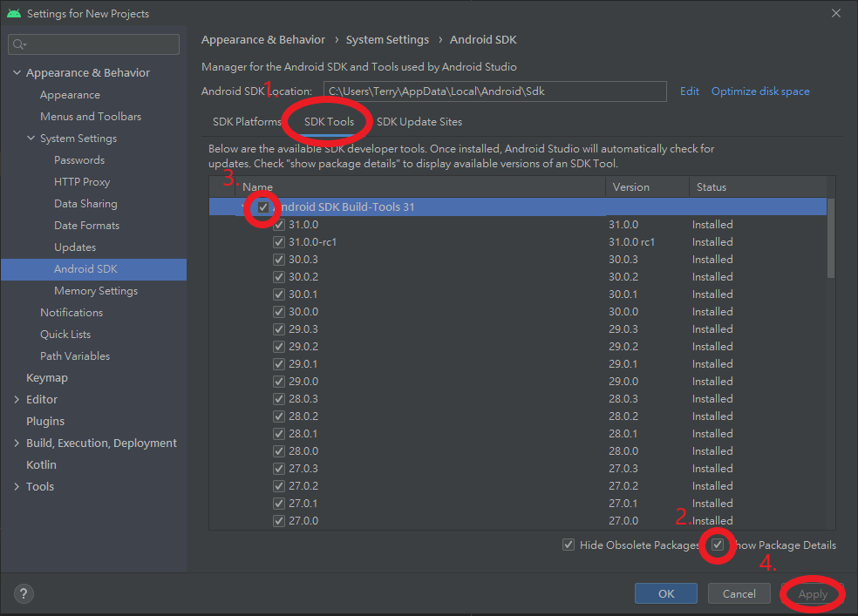The image size is (858, 616).
Task: Click the System Settings breadcrumb
Action: [387, 40]
